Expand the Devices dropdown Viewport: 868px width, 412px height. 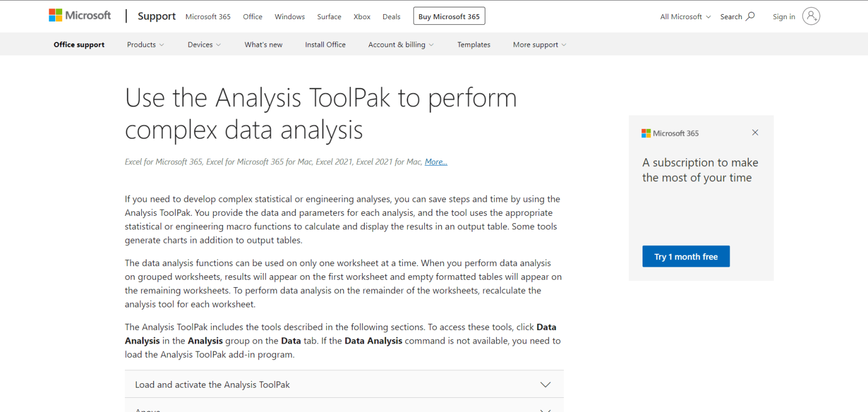(203, 44)
